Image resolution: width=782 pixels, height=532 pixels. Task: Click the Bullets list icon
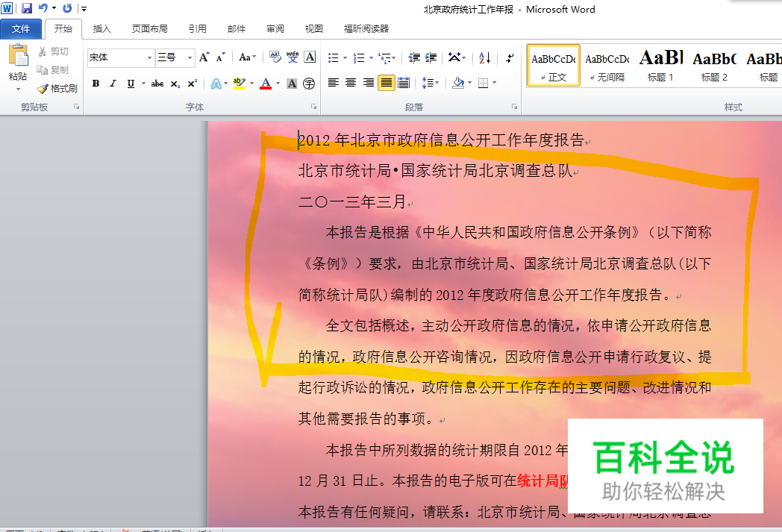tap(333, 58)
